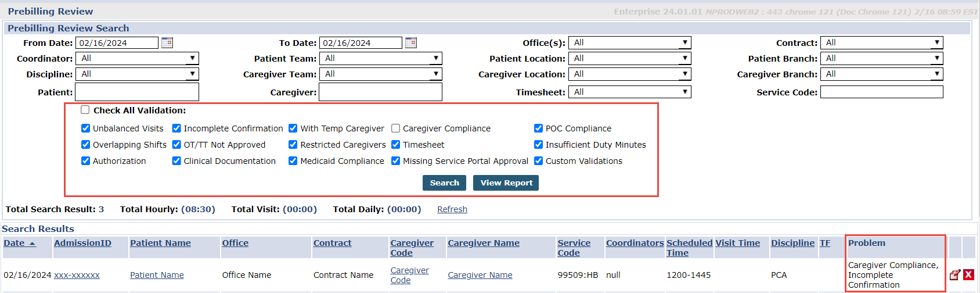Image resolution: width=980 pixels, height=293 pixels.
Task: Click the To Date input field
Action: [361, 42]
